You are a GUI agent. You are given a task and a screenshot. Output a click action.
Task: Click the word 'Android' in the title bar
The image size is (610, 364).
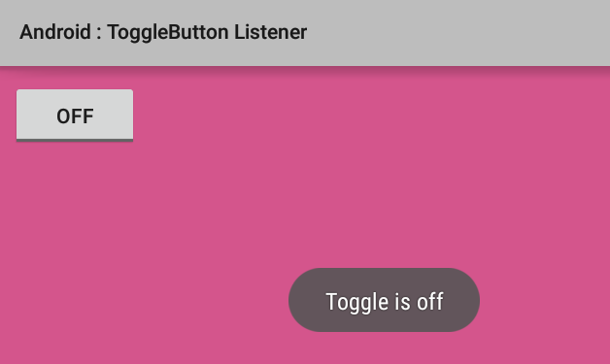point(55,32)
